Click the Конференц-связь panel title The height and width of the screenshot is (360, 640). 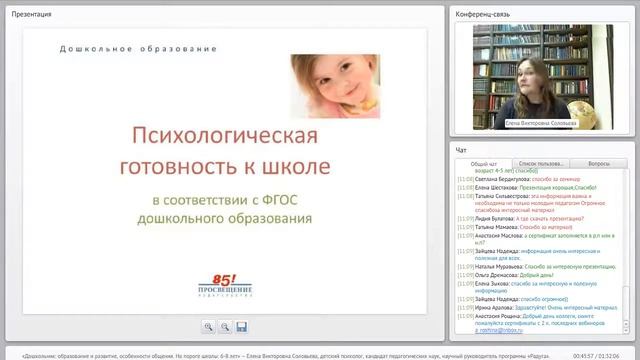pos(482,14)
